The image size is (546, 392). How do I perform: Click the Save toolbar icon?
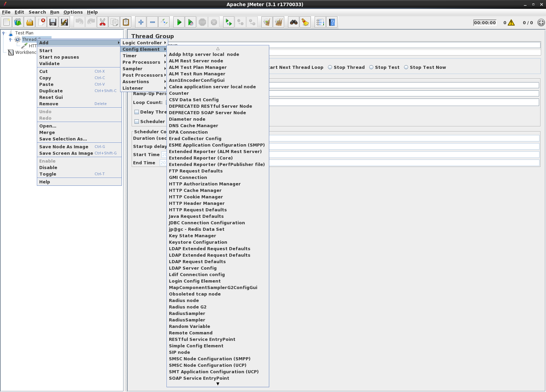53,22
